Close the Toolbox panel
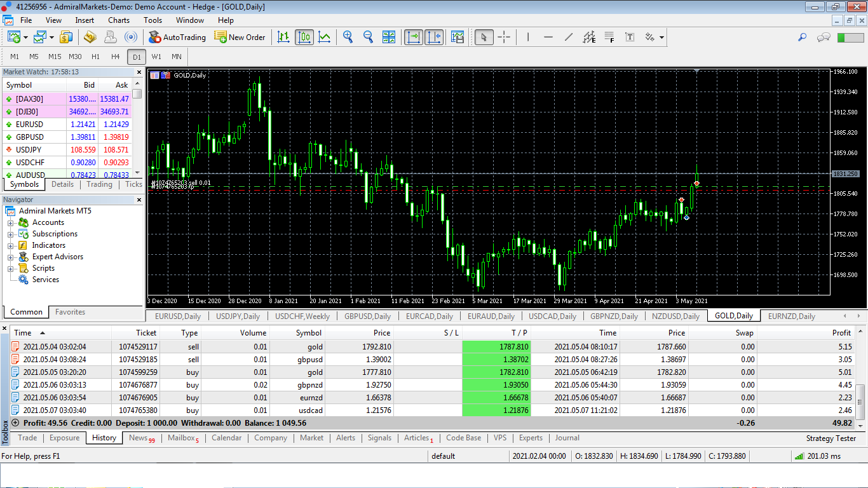868x488 pixels. click(x=6, y=329)
